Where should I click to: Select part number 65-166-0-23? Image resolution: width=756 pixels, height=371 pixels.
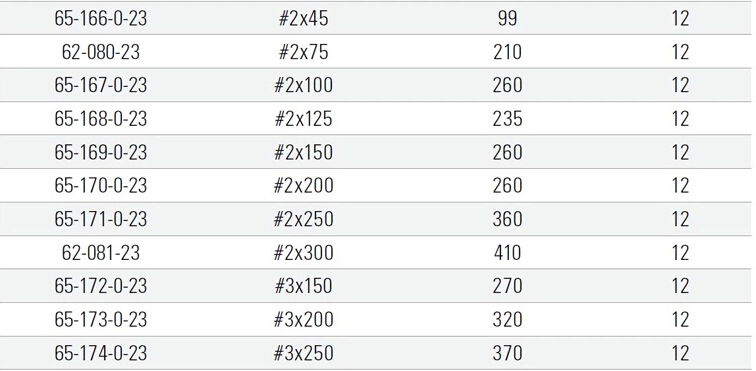[x=100, y=18]
